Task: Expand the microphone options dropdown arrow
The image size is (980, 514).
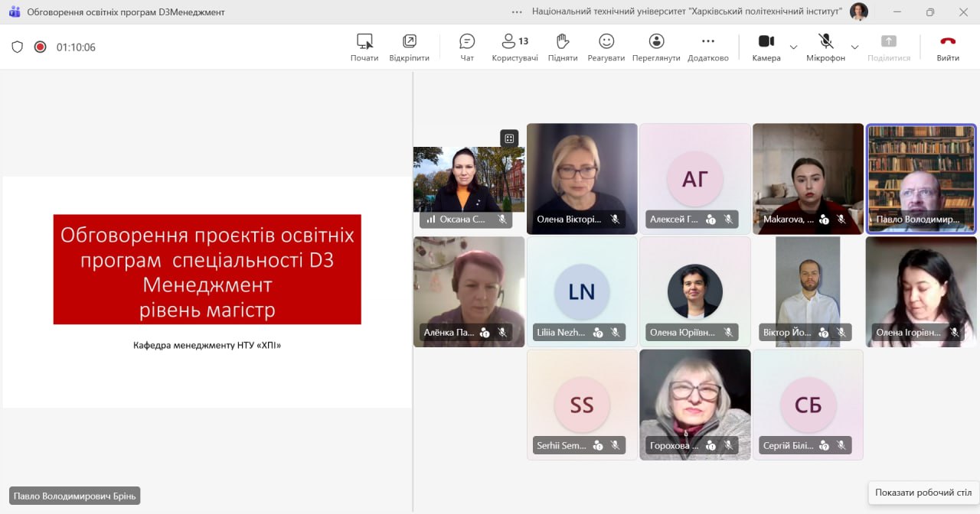Action: click(x=854, y=47)
